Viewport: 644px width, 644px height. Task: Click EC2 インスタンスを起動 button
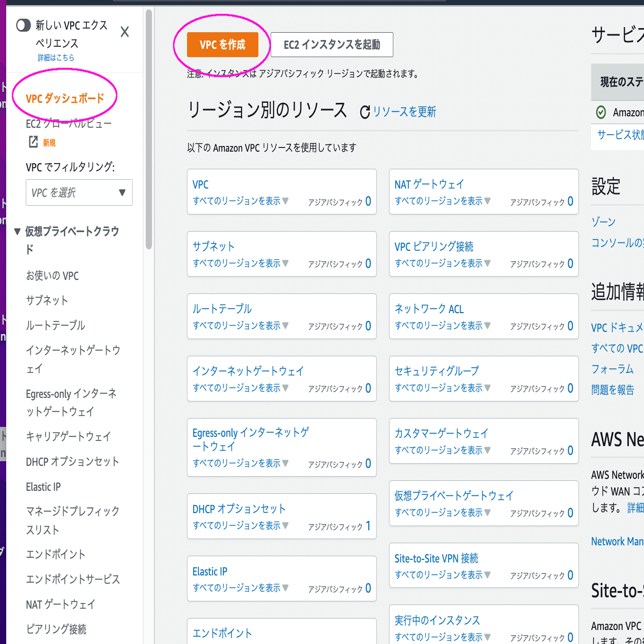pyautogui.click(x=332, y=45)
